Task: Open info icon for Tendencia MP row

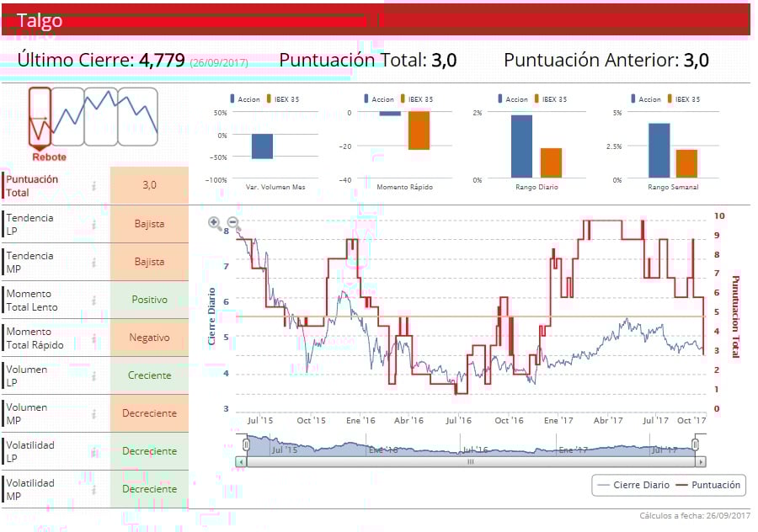Action: pos(94,263)
